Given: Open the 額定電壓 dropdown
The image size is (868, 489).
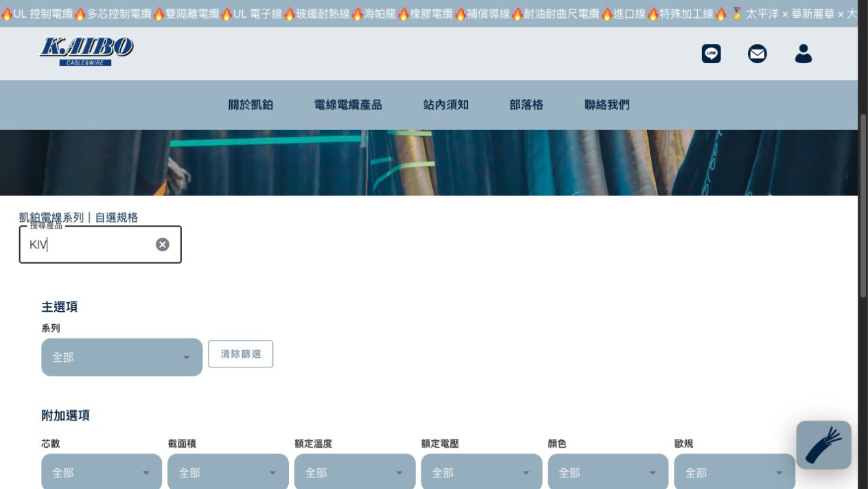Looking at the screenshot, I should coord(482,472).
